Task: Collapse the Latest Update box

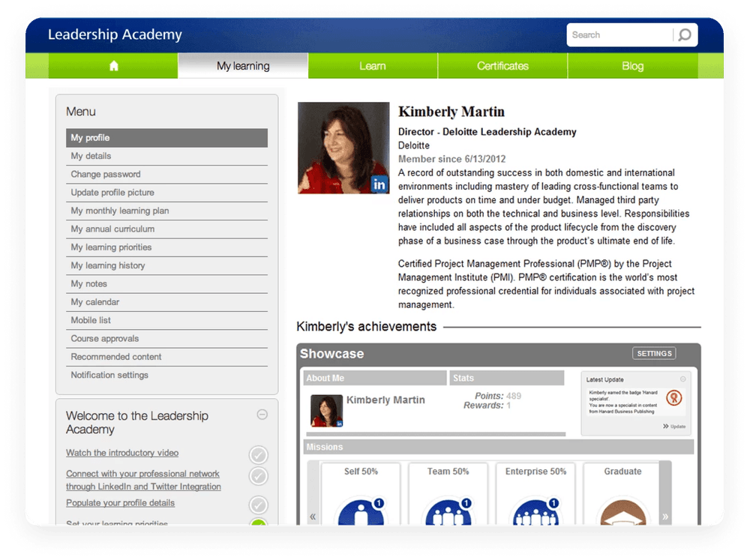Action: [x=682, y=379]
